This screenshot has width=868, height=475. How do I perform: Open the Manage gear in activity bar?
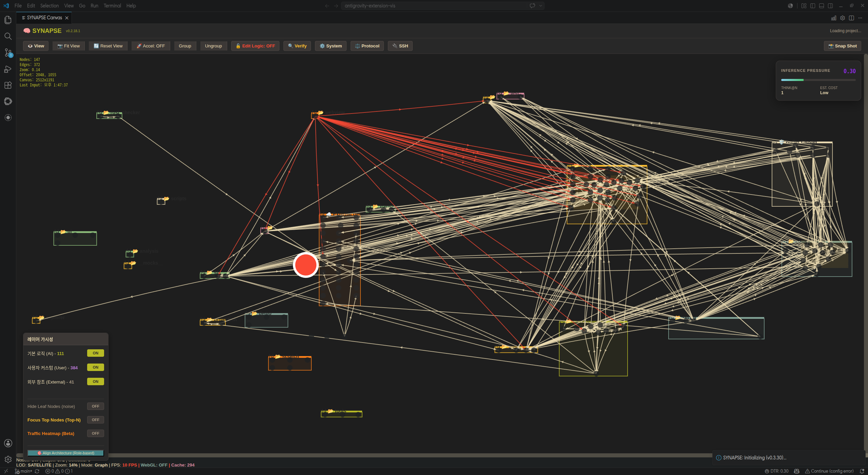click(x=8, y=459)
